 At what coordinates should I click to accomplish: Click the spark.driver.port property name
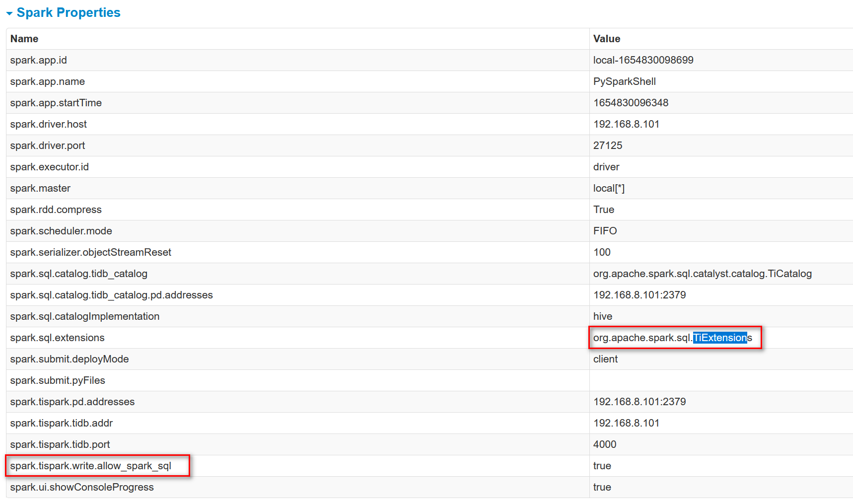[x=48, y=145]
